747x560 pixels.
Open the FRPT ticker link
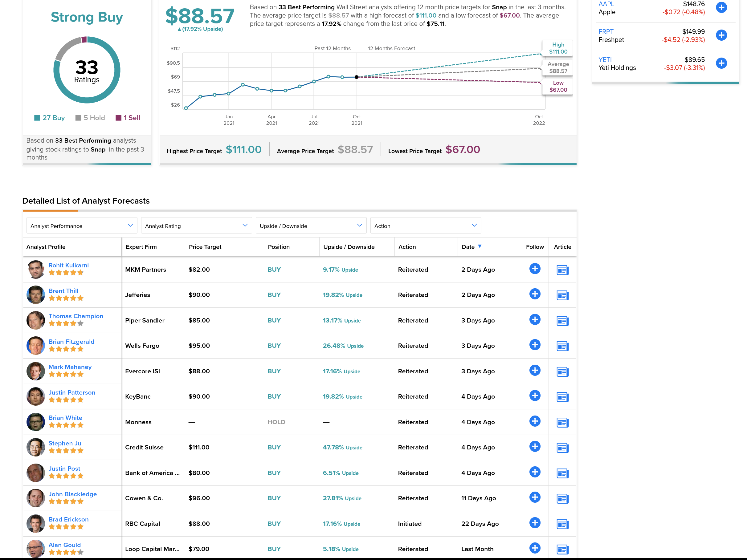606,32
